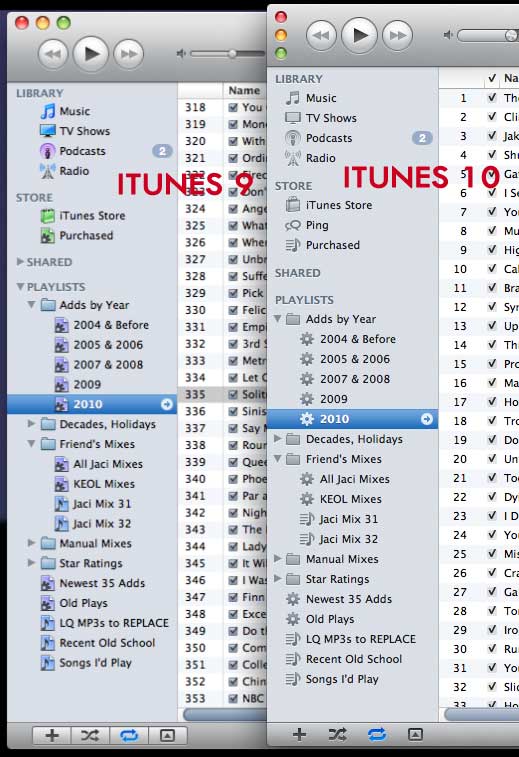Click the next track button in iTunes 9
This screenshot has width=519, height=757.
128,54
